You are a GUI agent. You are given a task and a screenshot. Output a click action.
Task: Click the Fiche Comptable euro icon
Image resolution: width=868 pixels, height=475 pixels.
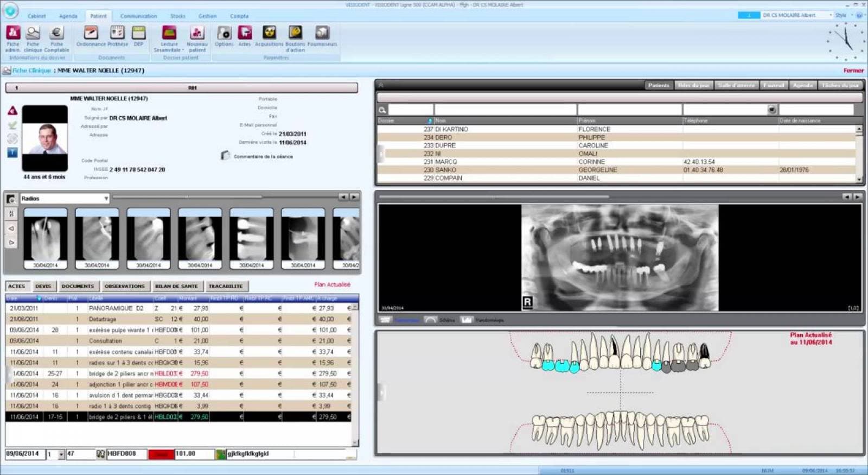click(56, 34)
